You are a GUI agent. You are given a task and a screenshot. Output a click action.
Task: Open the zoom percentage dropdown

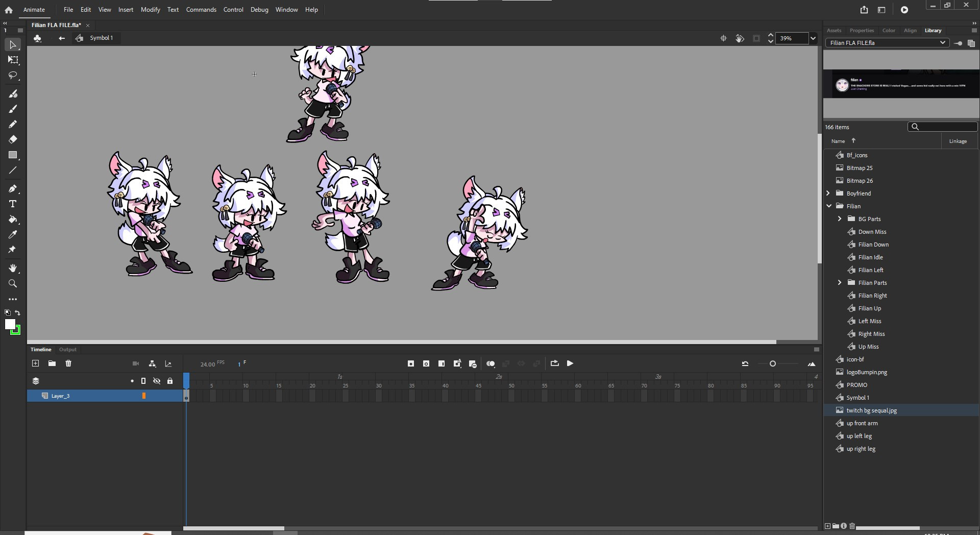click(812, 38)
